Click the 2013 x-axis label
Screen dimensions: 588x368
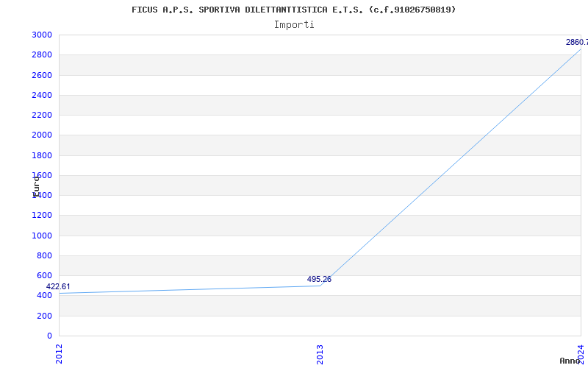320,354
